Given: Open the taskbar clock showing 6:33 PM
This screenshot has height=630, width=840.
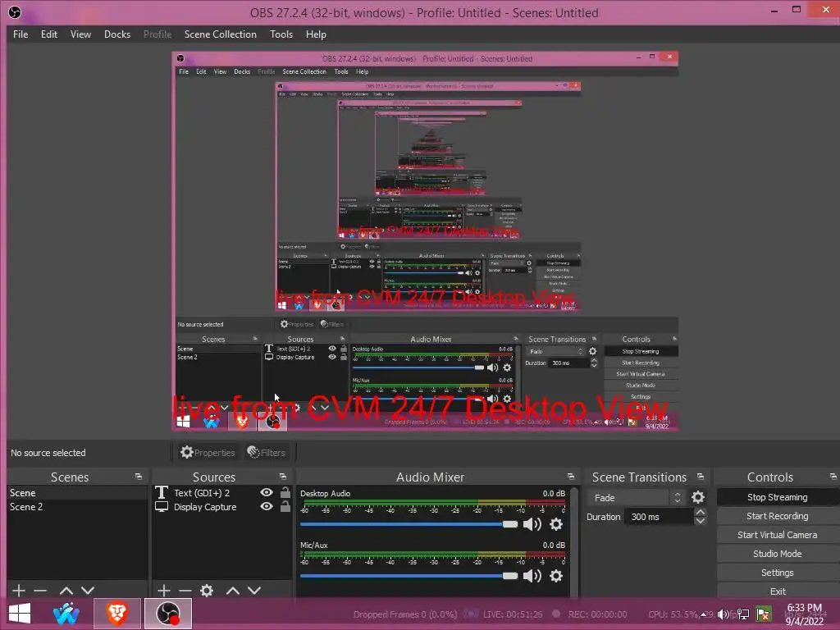Looking at the screenshot, I should [804, 614].
